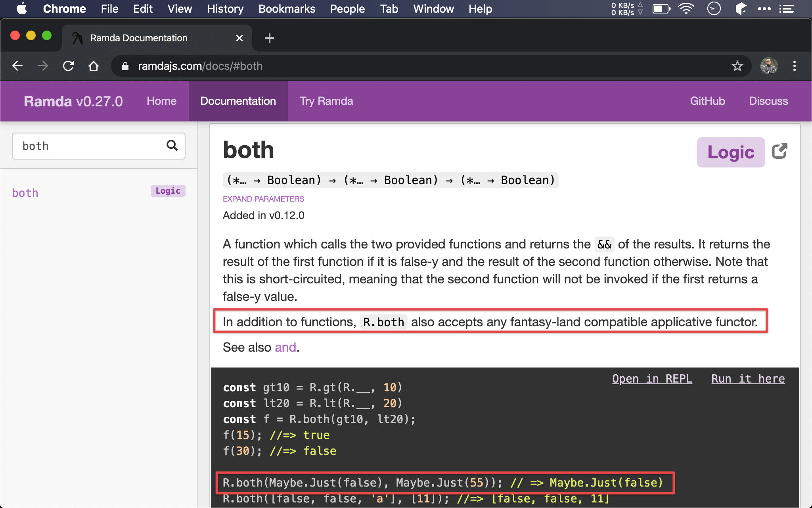The image size is (812, 508).
Task: Click the Maybe.Just(false) example code line
Action: pos(443,483)
